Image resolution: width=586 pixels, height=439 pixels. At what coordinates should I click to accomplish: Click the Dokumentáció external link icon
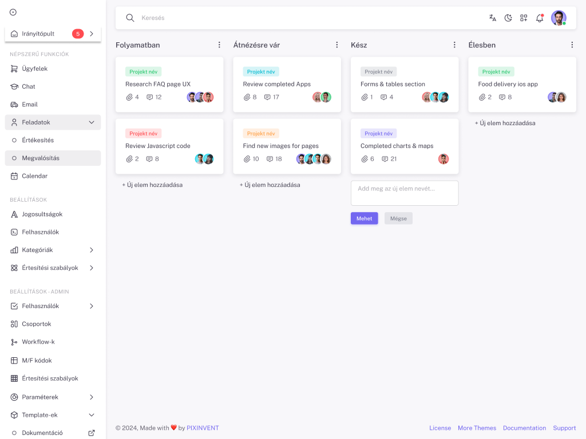[x=91, y=433]
